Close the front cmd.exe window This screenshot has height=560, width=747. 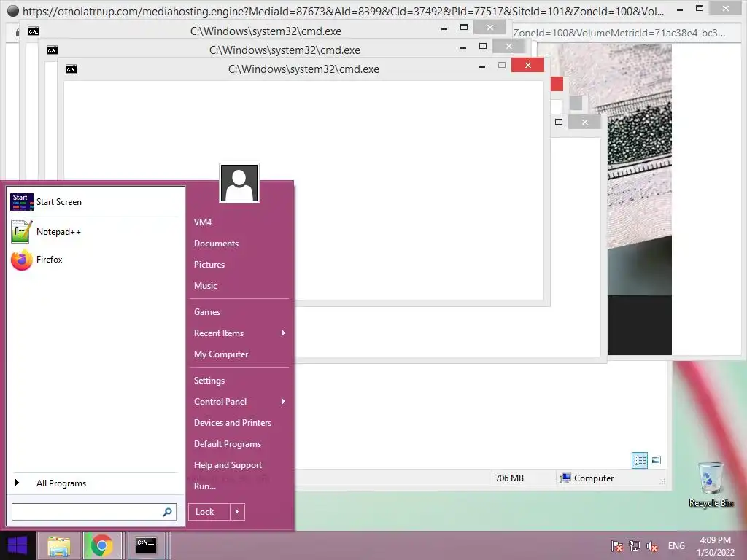point(528,65)
